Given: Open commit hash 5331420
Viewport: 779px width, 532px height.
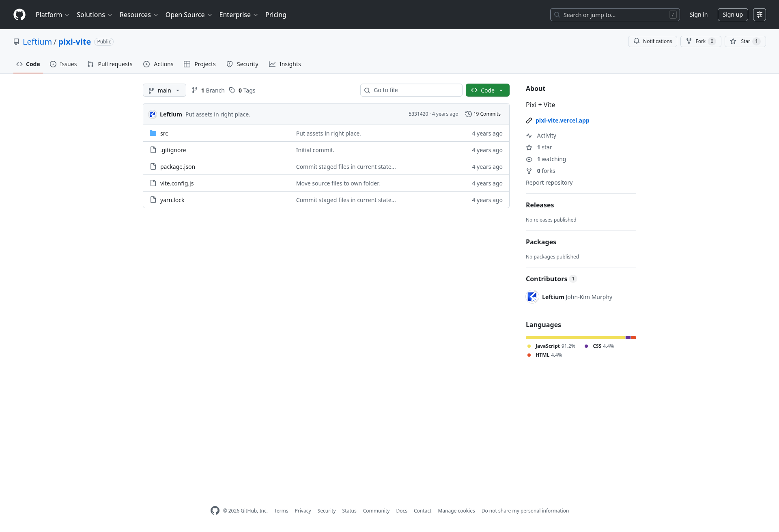Looking at the screenshot, I should coord(418,114).
